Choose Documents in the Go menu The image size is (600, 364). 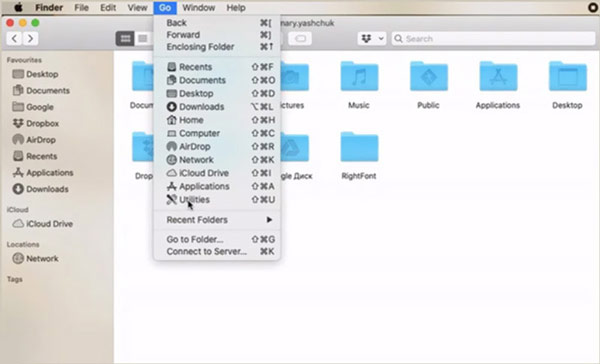click(217, 80)
